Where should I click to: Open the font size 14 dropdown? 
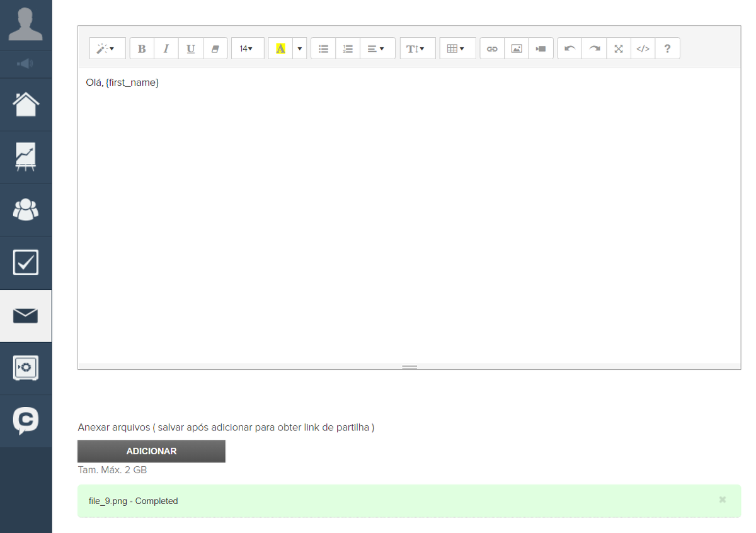click(x=247, y=49)
